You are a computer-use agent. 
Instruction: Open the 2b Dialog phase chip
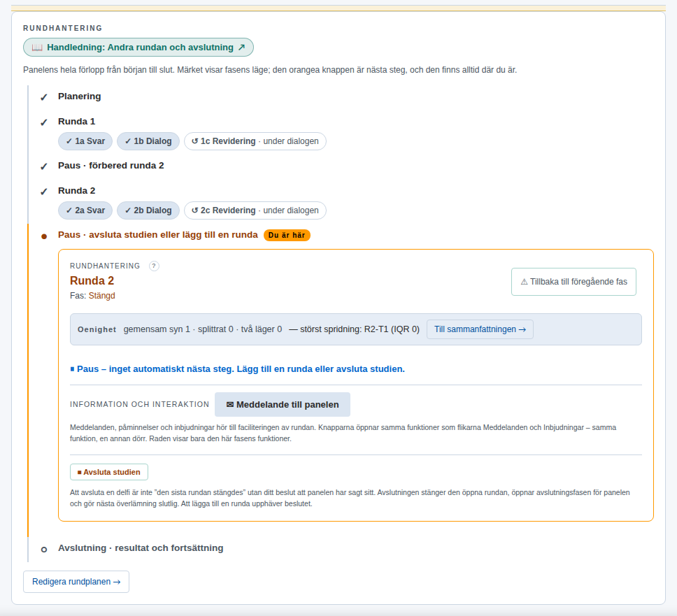(148, 210)
